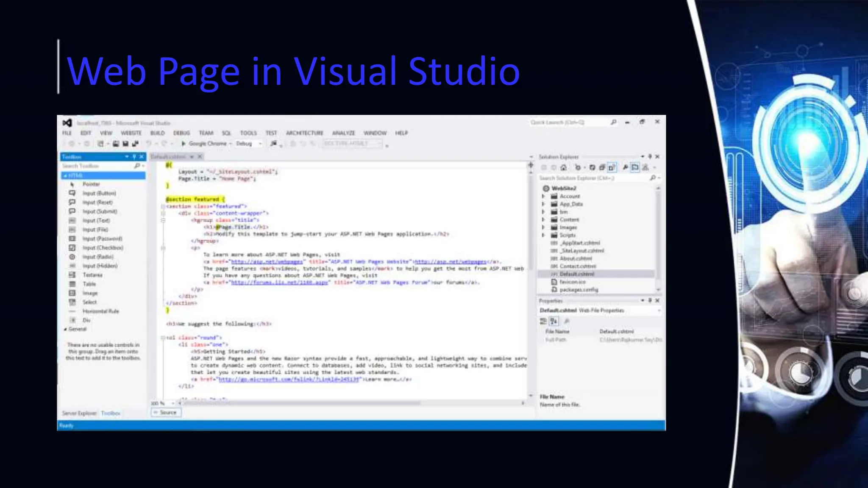
Task: Open the Debug configuration dropdown
Action: click(x=260, y=144)
